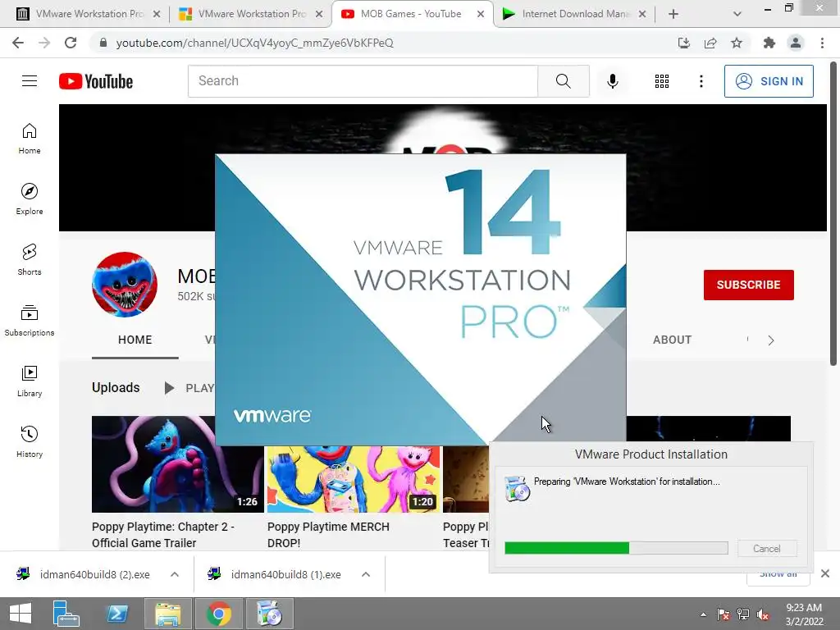Click the installation progress bar
This screenshot has height=630, width=840.
[x=616, y=547]
